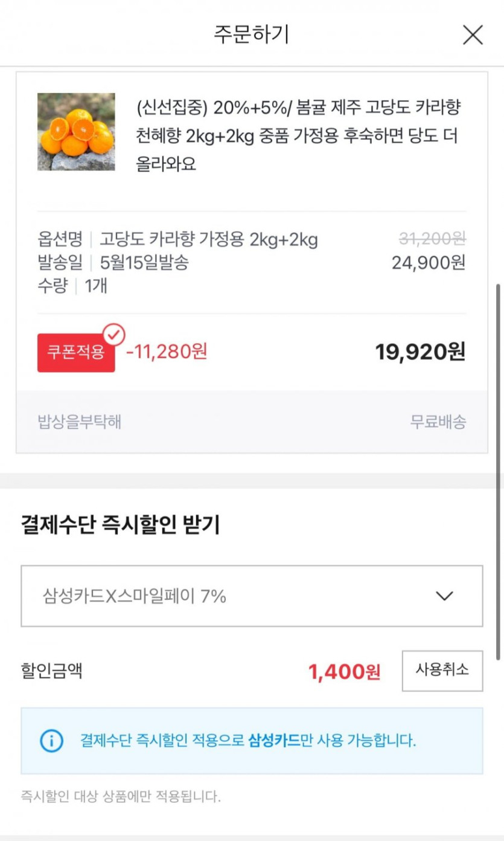The height and width of the screenshot is (841, 504).
Task: Click the chevron arrow in payment dropdown
Action: (x=444, y=596)
